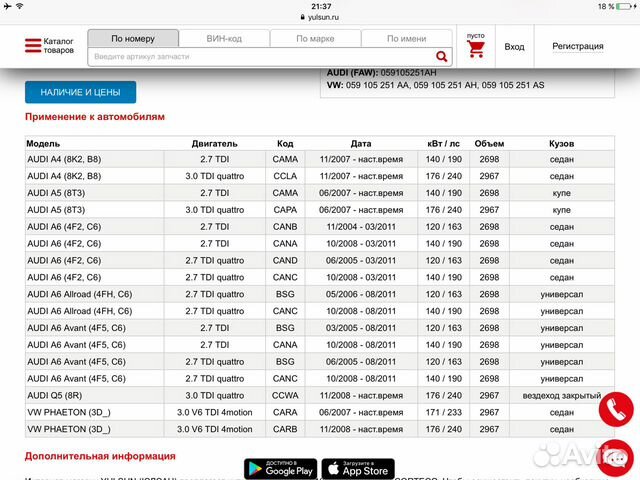Viewport: 640px width, 480px height.
Task: Select the По номеру tab
Action: coord(133,38)
